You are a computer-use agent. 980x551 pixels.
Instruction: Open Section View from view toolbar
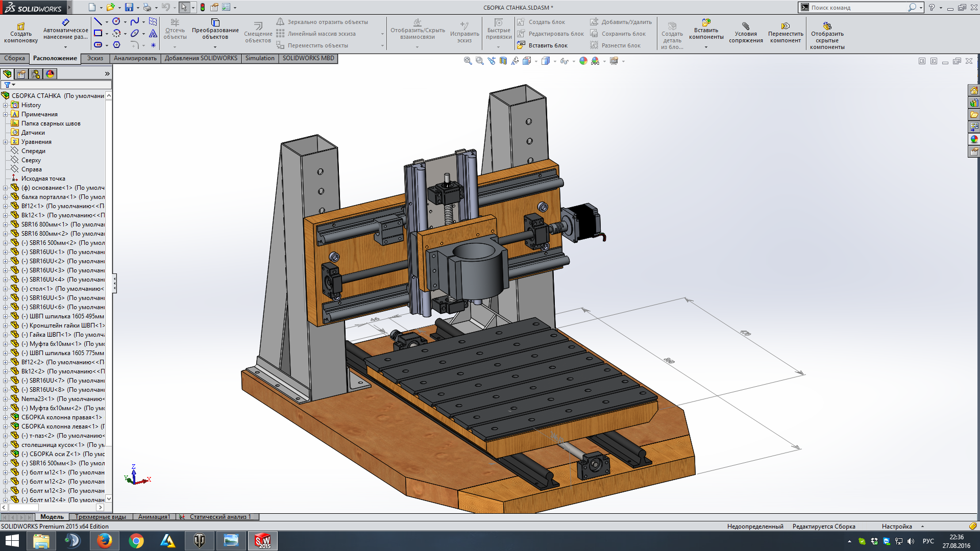(x=503, y=61)
